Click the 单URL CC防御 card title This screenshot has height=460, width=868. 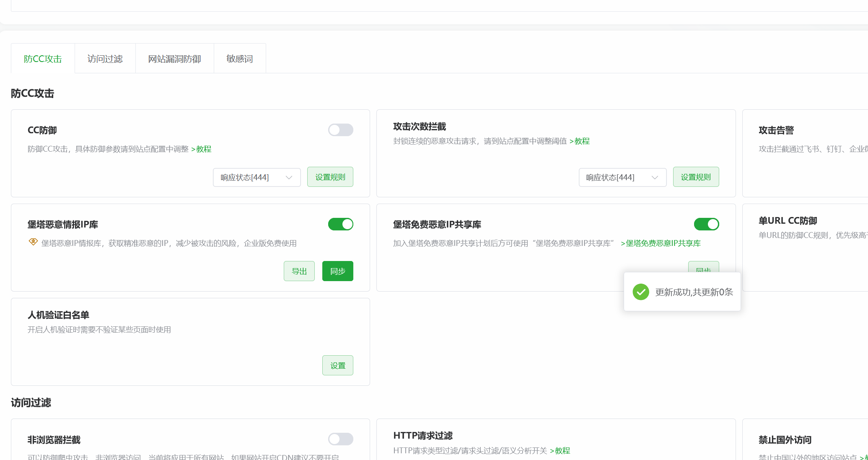point(788,221)
